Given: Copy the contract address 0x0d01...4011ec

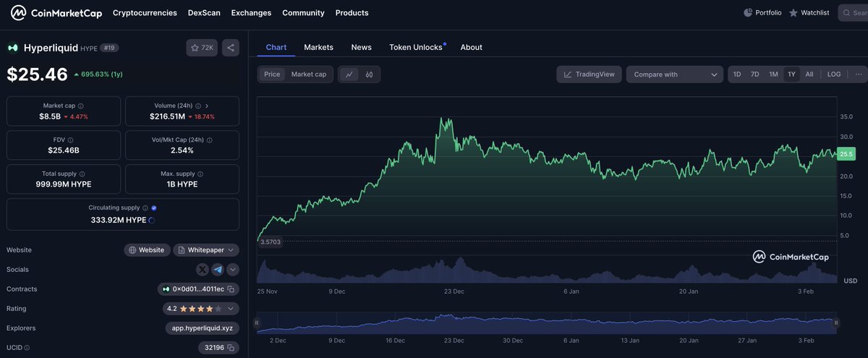Looking at the screenshot, I should tap(231, 289).
